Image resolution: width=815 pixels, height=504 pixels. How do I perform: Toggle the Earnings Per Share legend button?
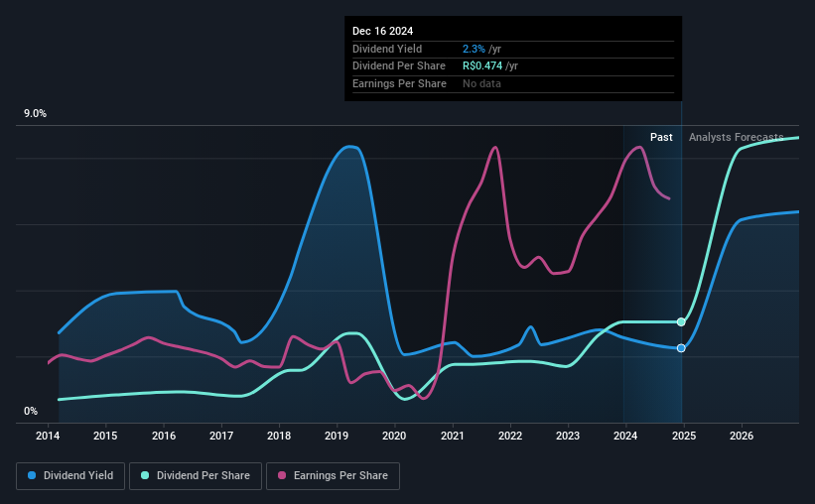point(333,476)
